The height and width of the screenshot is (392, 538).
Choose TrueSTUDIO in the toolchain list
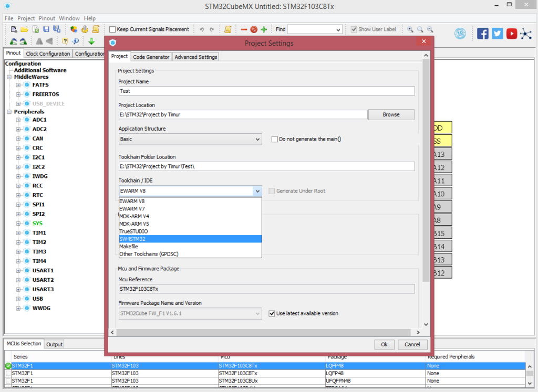click(190, 231)
